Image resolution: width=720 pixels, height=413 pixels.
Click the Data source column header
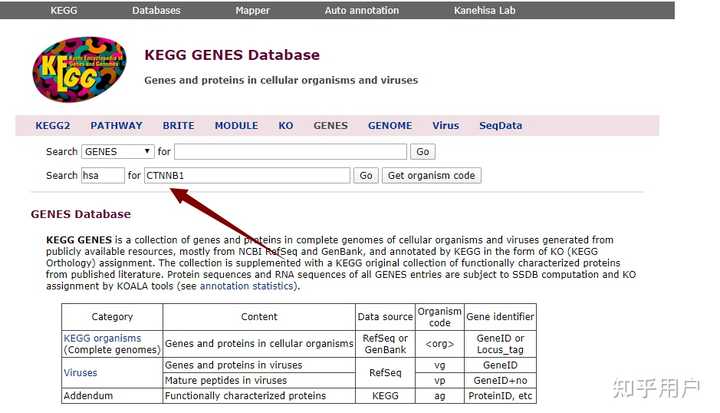click(x=385, y=317)
